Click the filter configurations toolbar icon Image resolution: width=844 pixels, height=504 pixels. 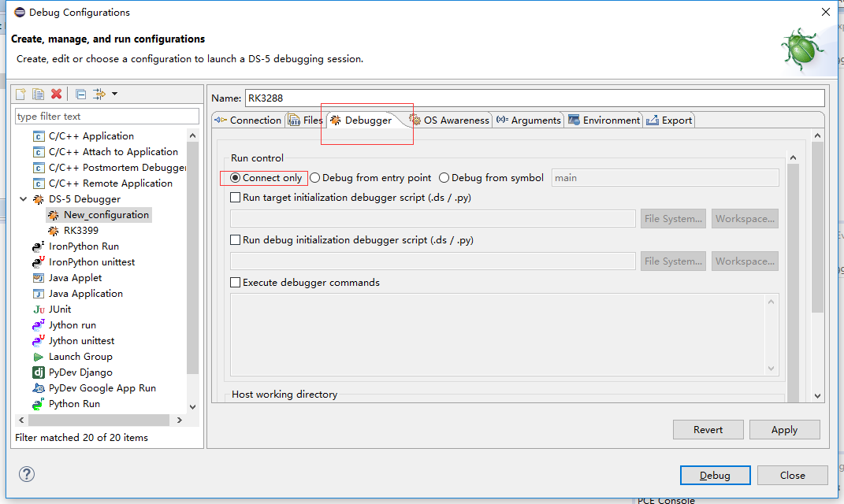tap(99, 94)
